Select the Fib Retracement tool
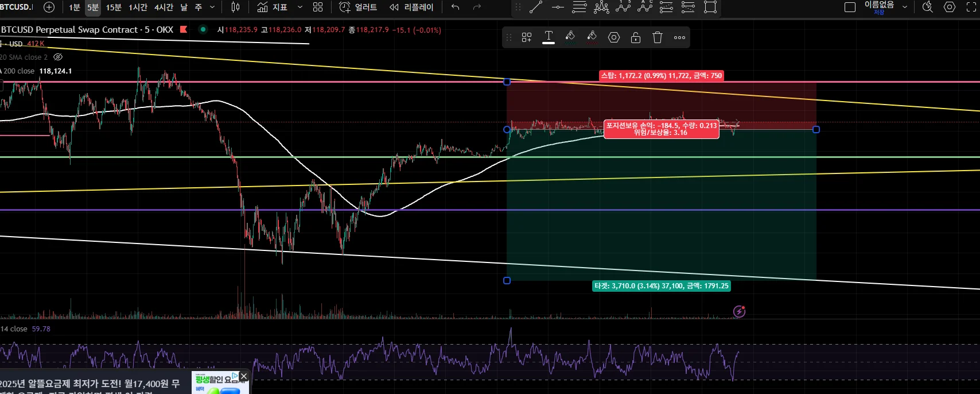This screenshot has width=980, height=394. coord(580,7)
